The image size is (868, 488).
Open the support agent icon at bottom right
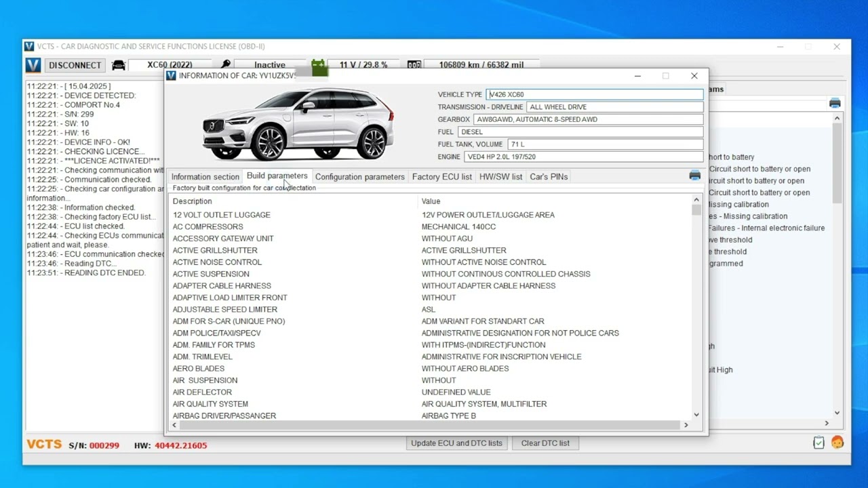pos(837,443)
